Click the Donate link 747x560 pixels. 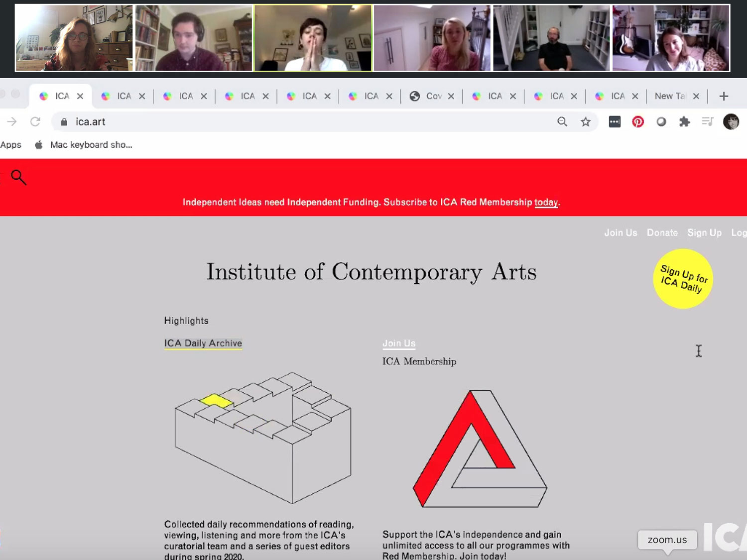(x=662, y=232)
